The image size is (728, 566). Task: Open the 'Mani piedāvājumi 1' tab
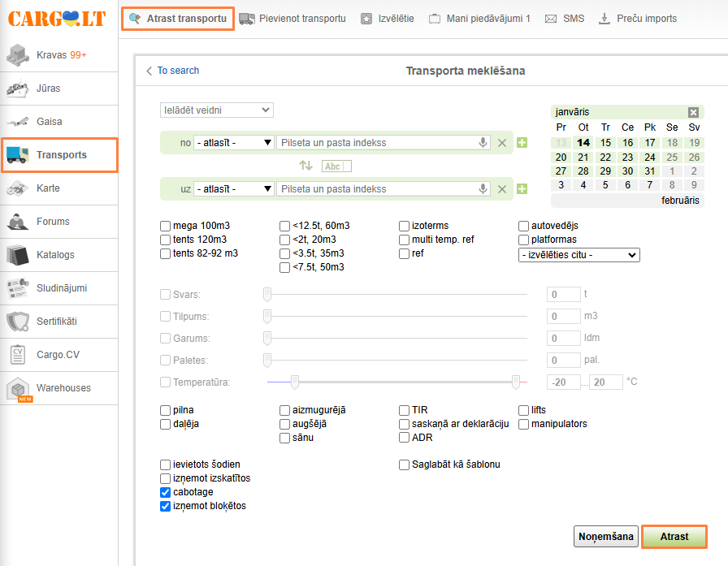[479, 18]
